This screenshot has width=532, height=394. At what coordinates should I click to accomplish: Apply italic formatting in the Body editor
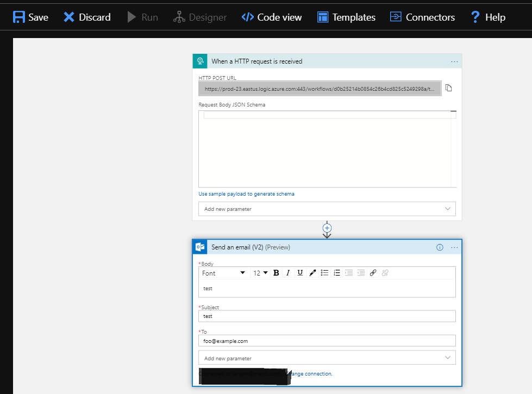[288, 273]
